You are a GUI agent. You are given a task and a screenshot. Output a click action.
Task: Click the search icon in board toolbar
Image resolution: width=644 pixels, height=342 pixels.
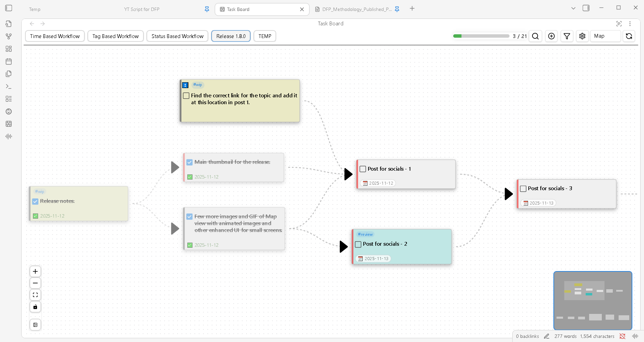pos(535,36)
